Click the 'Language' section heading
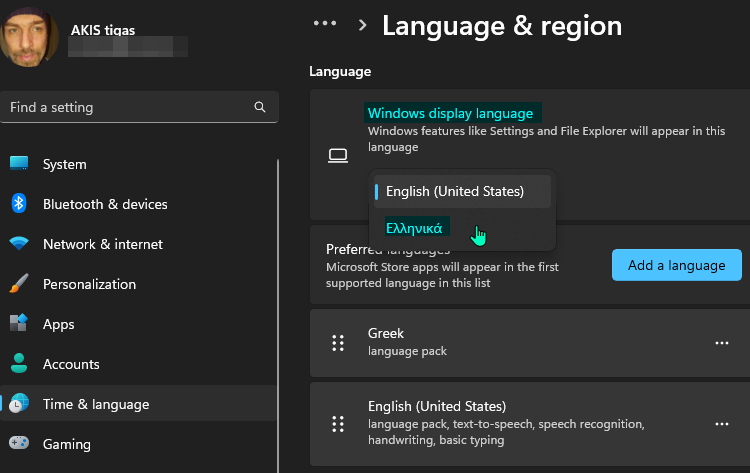Screen dimensions: 750x473 tap(340, 71)
